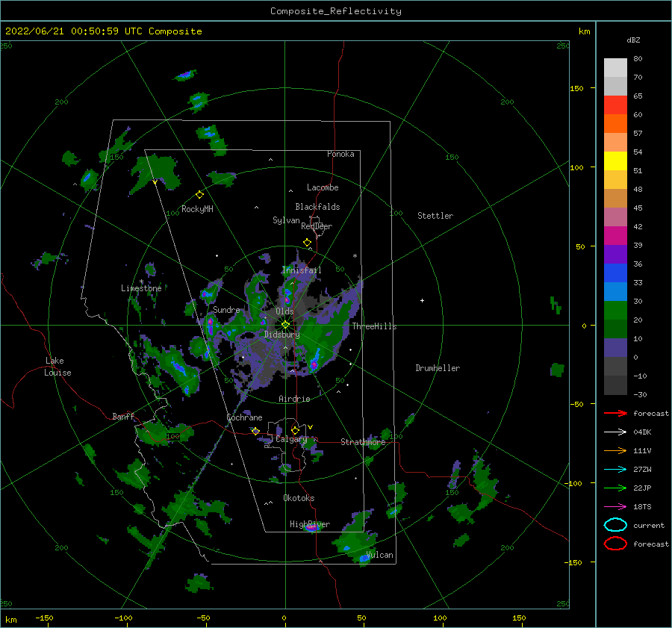Click the red forecast arrow legend icon
The width and height of the screenshot is (672, 628).
coord(615,413)
